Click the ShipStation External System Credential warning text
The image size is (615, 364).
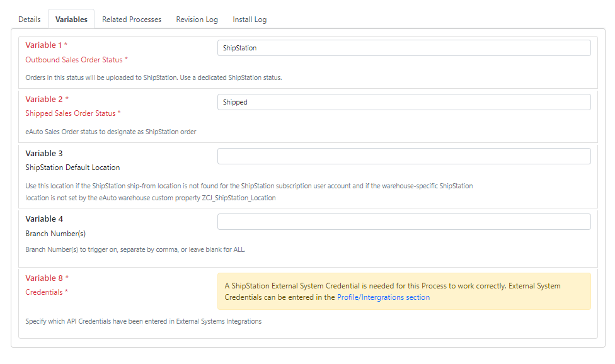coord(392,291)
